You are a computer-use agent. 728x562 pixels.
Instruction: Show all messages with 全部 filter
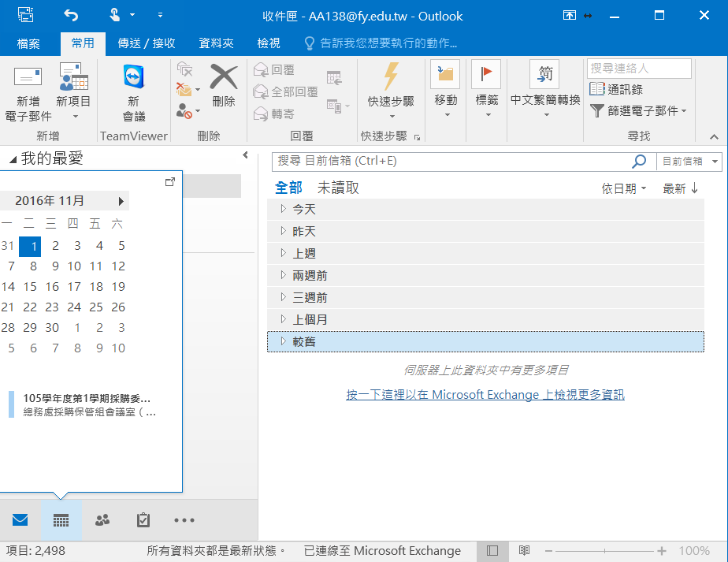tap(288, 188)
